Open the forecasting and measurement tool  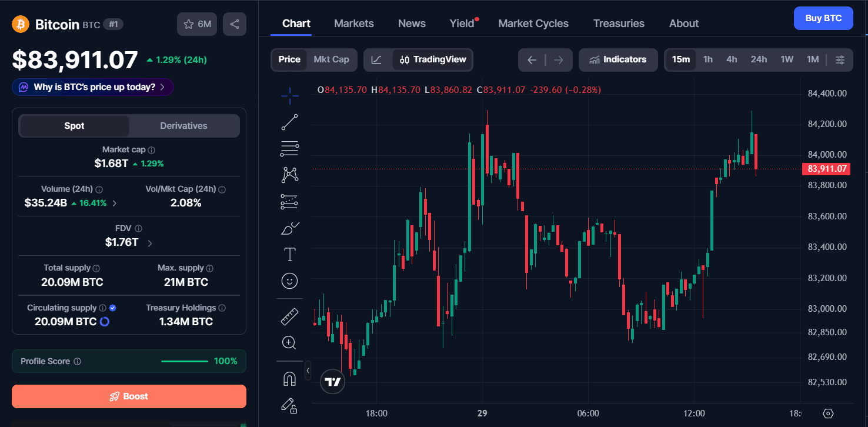(x=289, y=202)
